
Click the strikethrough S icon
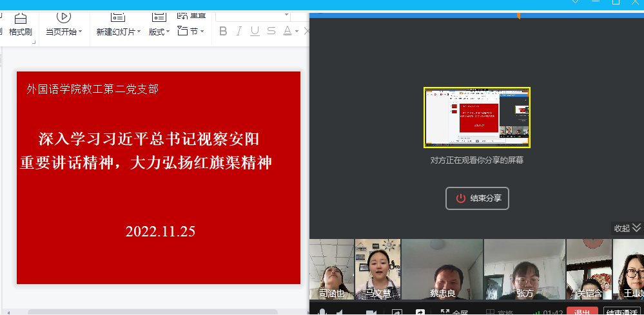tap(271, 31)
